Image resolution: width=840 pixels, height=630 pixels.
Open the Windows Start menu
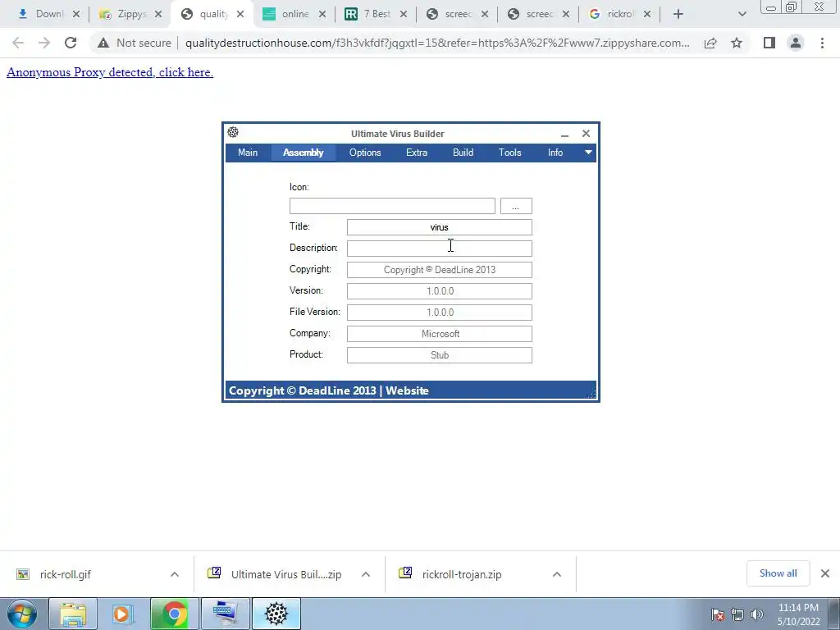[x=22, y=614]
